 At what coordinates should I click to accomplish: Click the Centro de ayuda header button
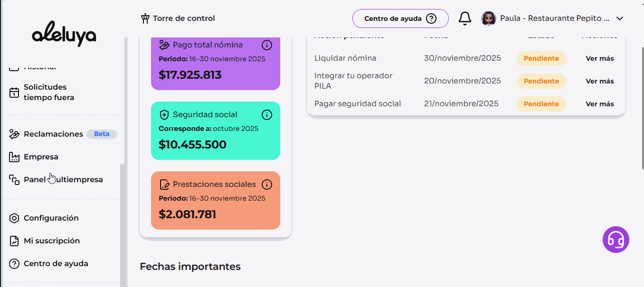400,19
